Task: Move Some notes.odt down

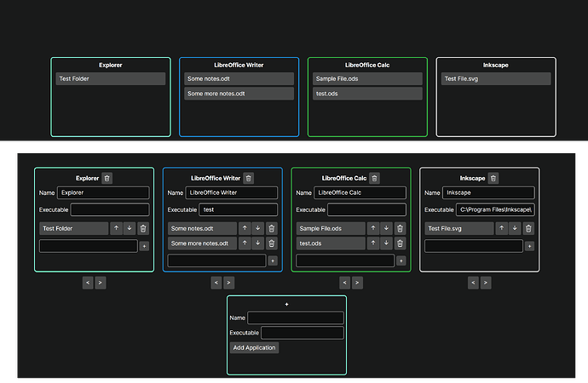Action: click(x=258, y=228)
